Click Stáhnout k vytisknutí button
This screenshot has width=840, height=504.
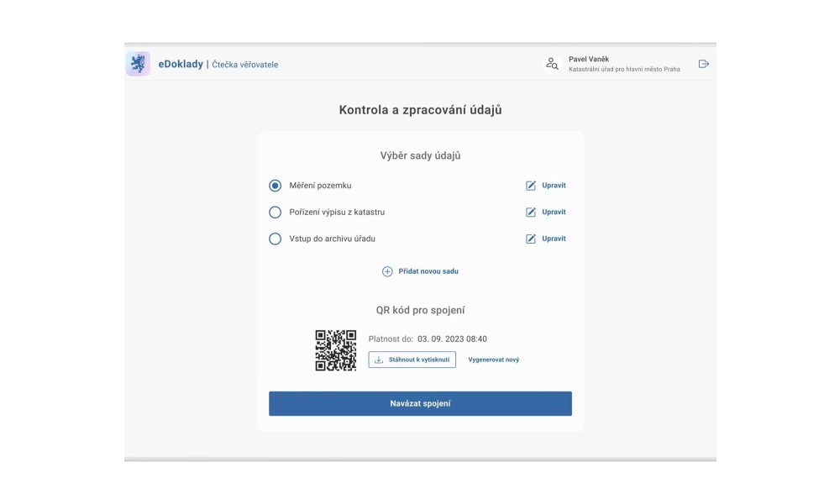[412, 360]
